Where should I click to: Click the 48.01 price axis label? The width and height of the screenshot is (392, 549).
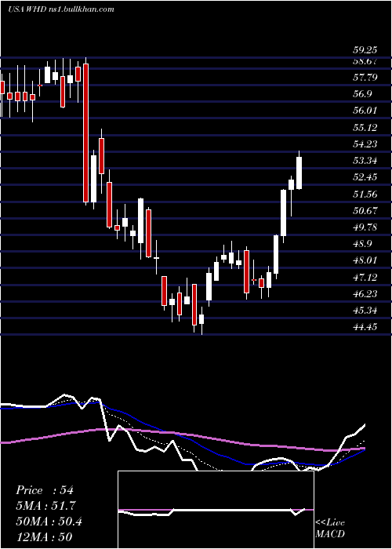pyautogui.click(x=365, y=260)
